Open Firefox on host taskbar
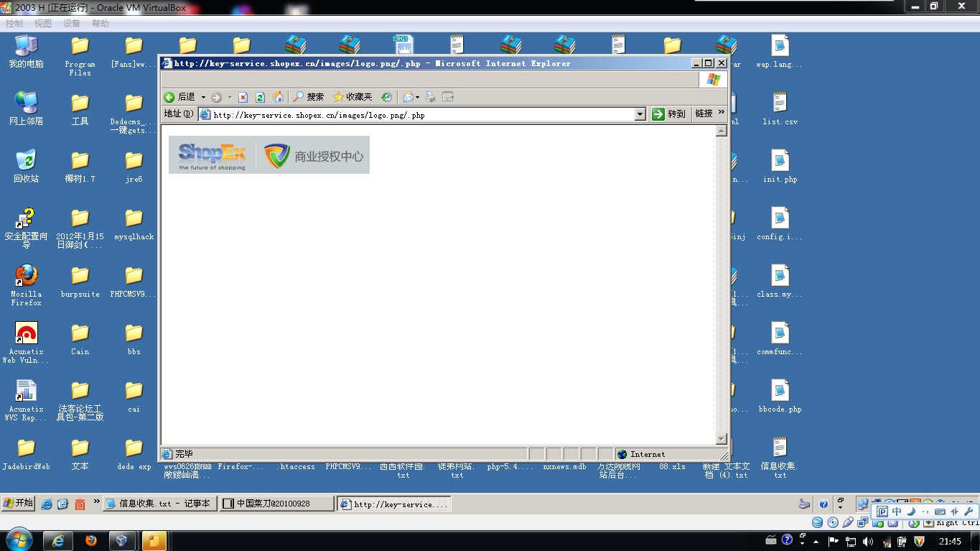Viewport: 980px width, 551px height. (91, 541)
